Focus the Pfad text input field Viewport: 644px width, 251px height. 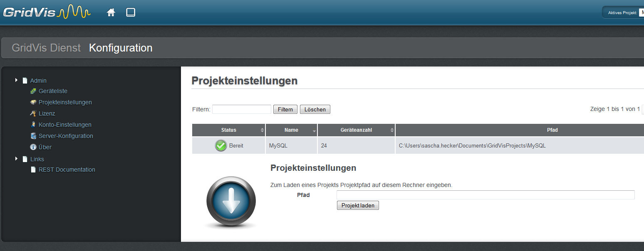[485, 195]
